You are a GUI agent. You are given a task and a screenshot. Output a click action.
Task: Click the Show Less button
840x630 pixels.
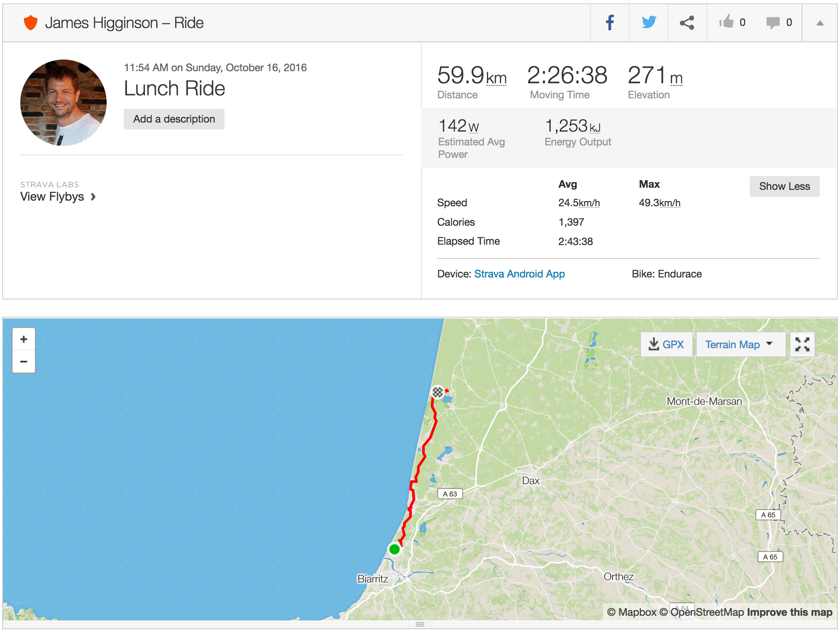tap(784, 186)
